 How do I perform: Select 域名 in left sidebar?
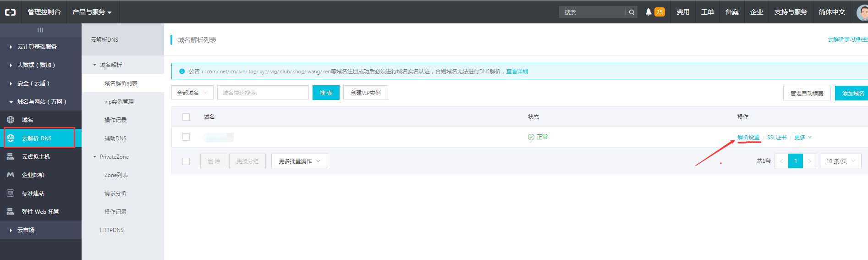pos(41,120)
